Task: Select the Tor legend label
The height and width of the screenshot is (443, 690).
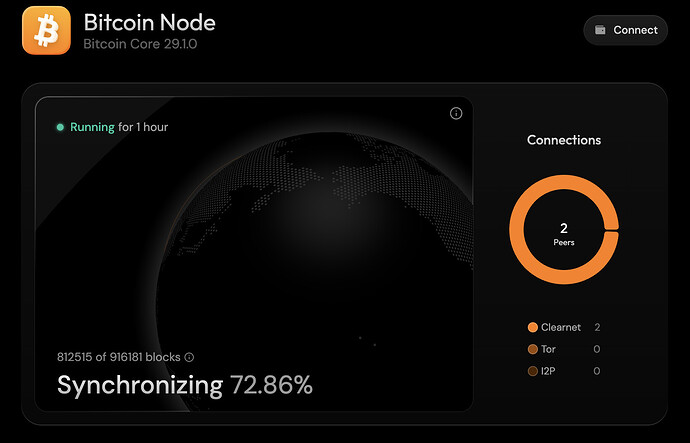Action: point(551,349)
